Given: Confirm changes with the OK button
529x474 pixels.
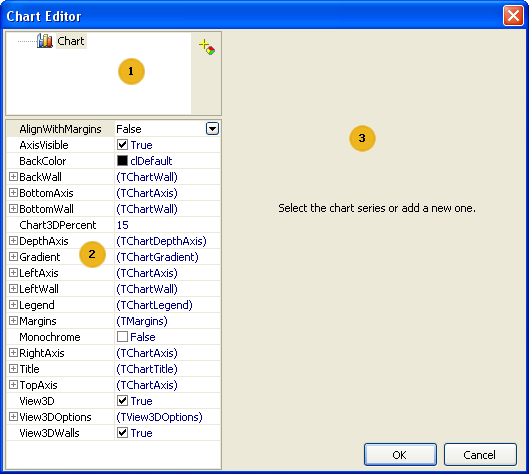Looking at the screenshot, I should [400, 455].
